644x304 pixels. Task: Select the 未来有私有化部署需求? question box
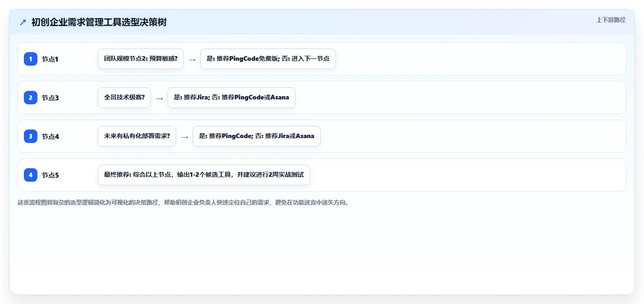coord(137,136)
